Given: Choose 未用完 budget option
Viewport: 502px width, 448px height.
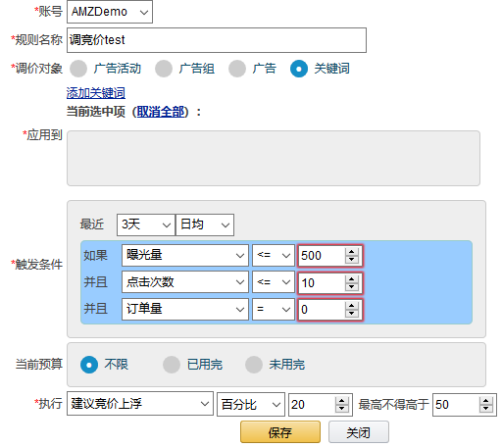Looking at the screenshot, I should 254,365.
